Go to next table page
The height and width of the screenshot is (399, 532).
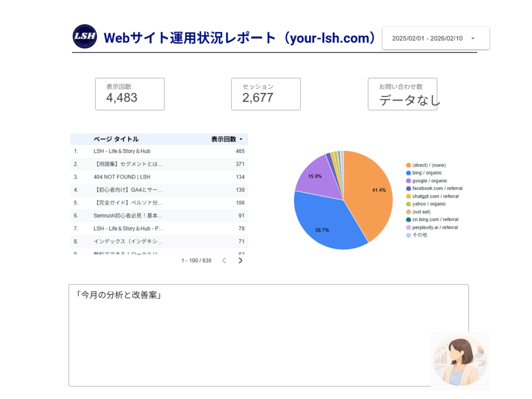tap(240, 260)
